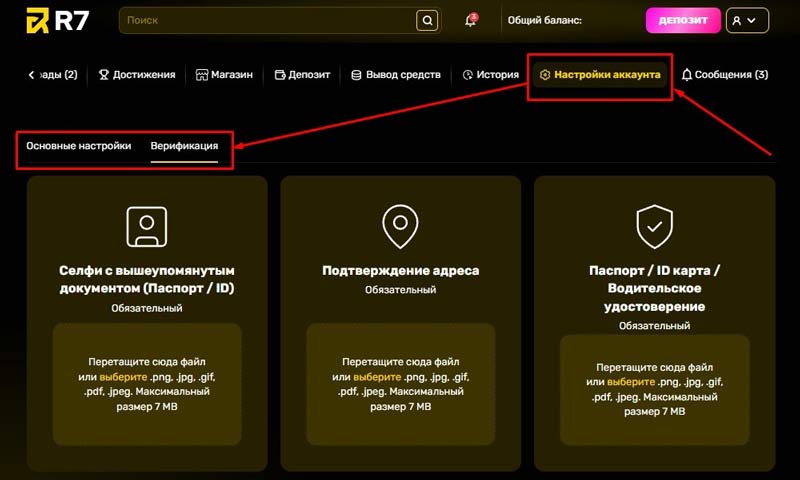Viewport: 800px width, 480px height.
Task: Click the address location pin icon
Action: coord(400,227)
